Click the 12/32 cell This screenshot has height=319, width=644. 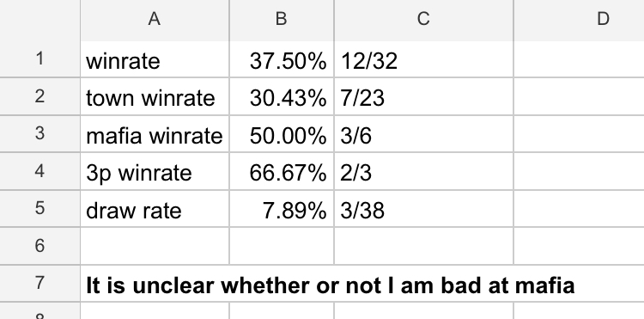(x=423, y=59)
